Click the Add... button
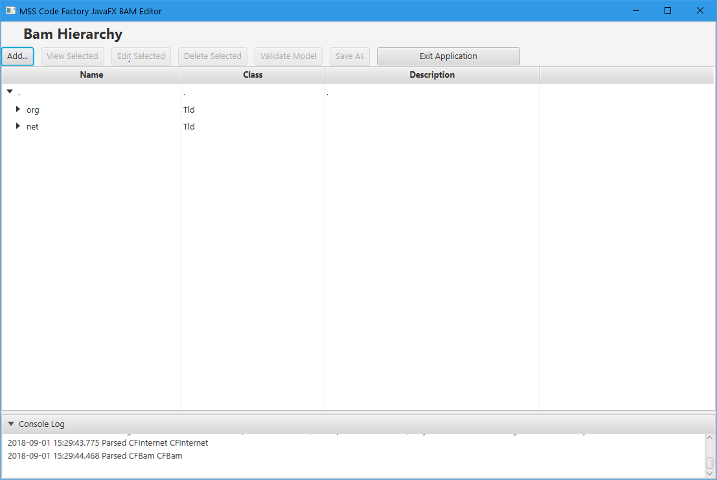Image resolution: width=717 pixels, height=480 pixels. (17, 56)
